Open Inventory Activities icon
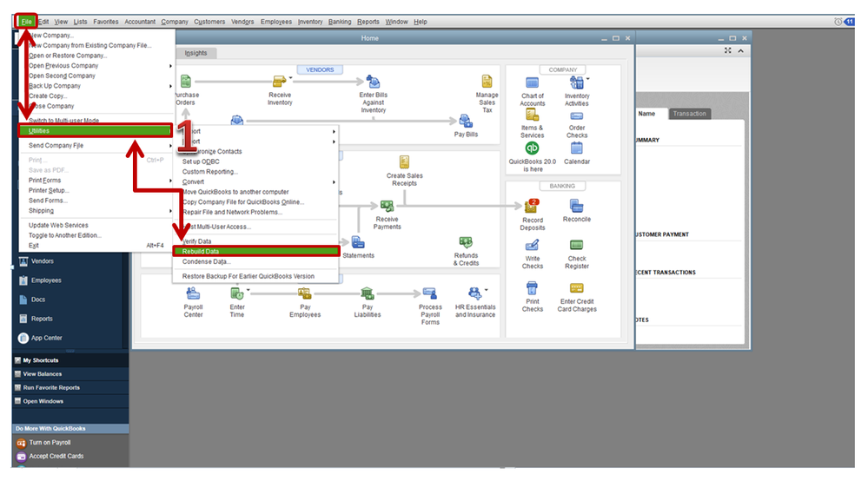868x481 pixels. 577,83
